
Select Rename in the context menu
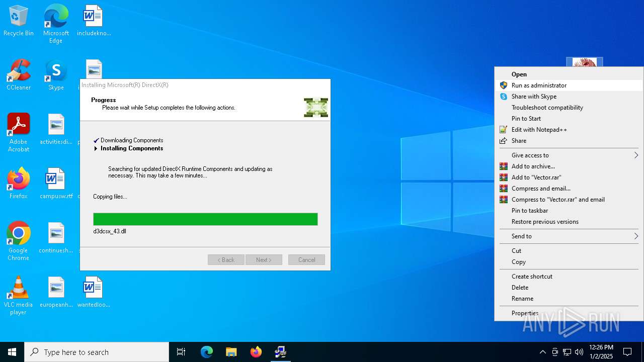[569, 299]
